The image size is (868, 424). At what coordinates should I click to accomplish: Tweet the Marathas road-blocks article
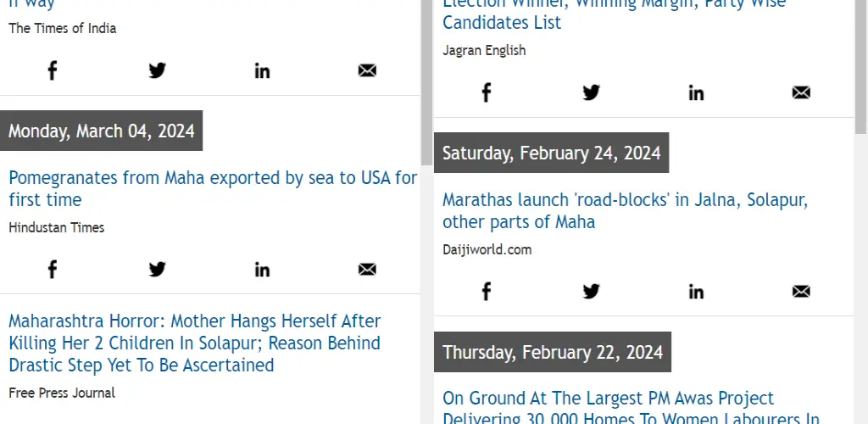(591, 291)
